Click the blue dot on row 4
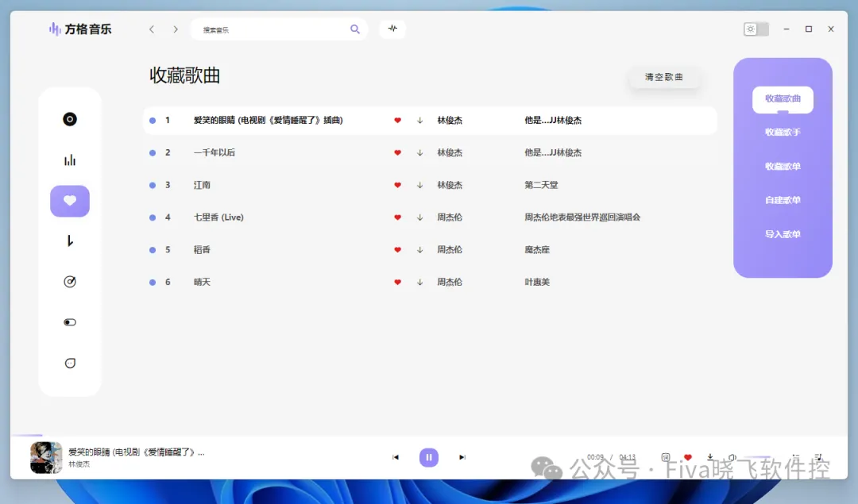Screen dimensions: 858x504 point(153,217)
